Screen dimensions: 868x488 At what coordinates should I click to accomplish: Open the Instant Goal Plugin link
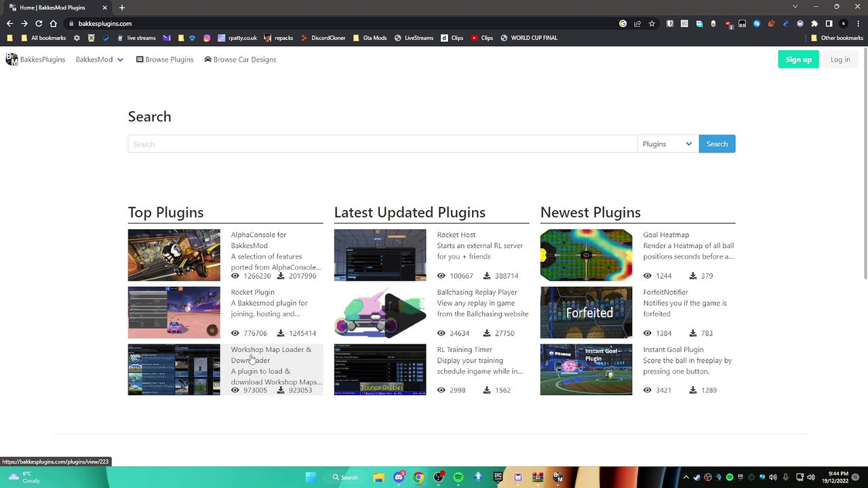[x=673, y=350]
